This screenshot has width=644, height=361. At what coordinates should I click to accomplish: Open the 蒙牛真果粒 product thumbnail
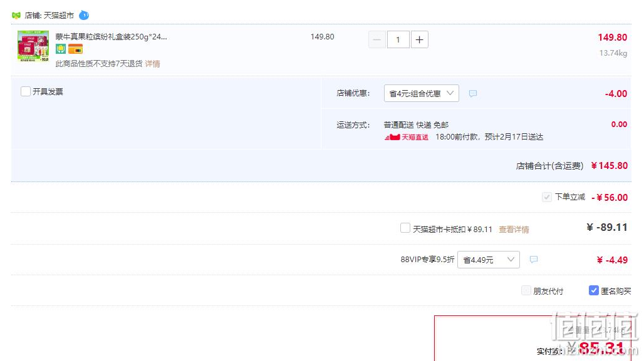tap(33, 46)
